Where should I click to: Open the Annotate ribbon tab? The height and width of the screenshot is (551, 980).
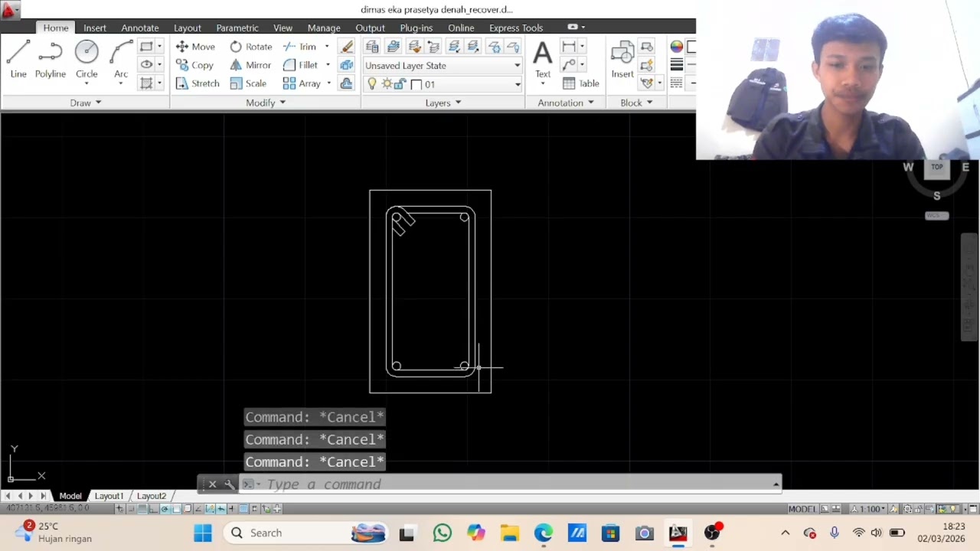pos(140,28)
